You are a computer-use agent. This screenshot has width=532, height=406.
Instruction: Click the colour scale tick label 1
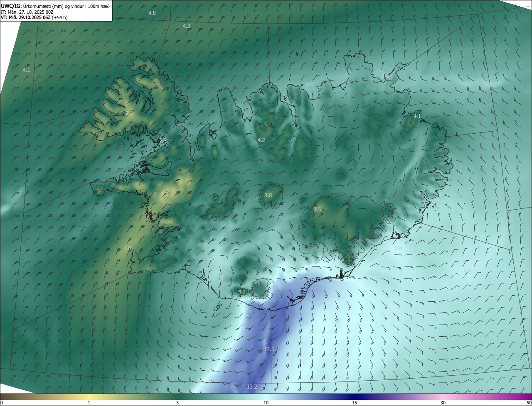89,403
